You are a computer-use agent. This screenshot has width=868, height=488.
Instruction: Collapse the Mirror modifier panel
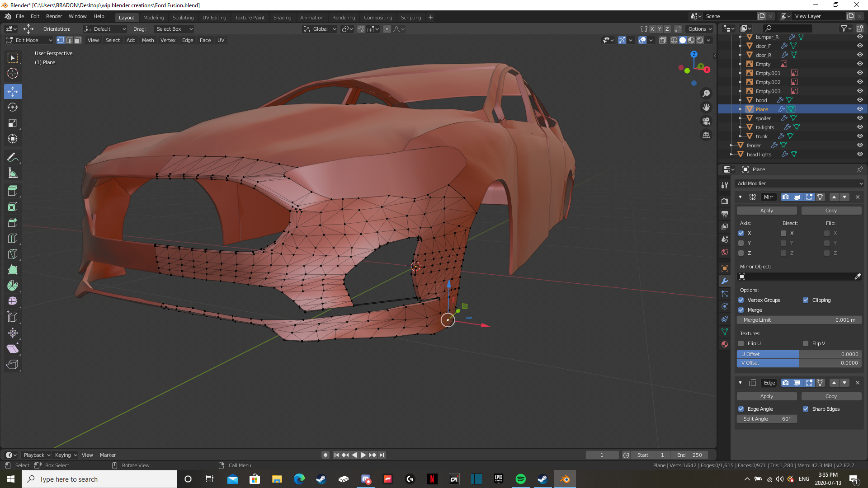click(740, 197)
